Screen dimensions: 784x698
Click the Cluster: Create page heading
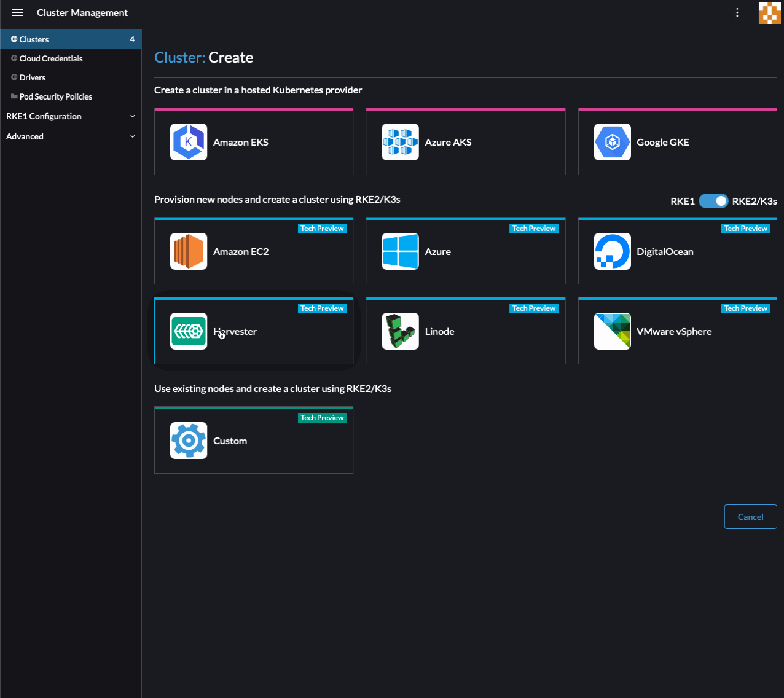click(x=204, y=57)
